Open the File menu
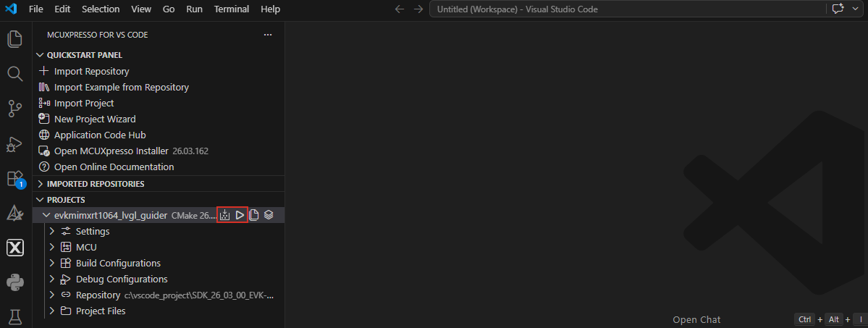Image resolution: width=868 pixels, height=328 pixels. coord(36,9)
